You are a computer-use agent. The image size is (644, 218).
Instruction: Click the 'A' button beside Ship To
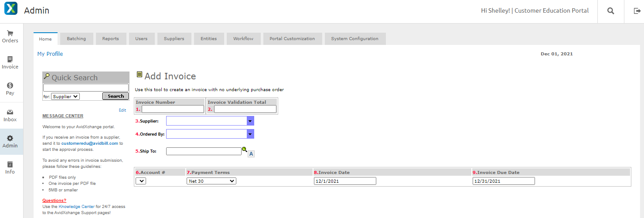click(x=251, y=153)
